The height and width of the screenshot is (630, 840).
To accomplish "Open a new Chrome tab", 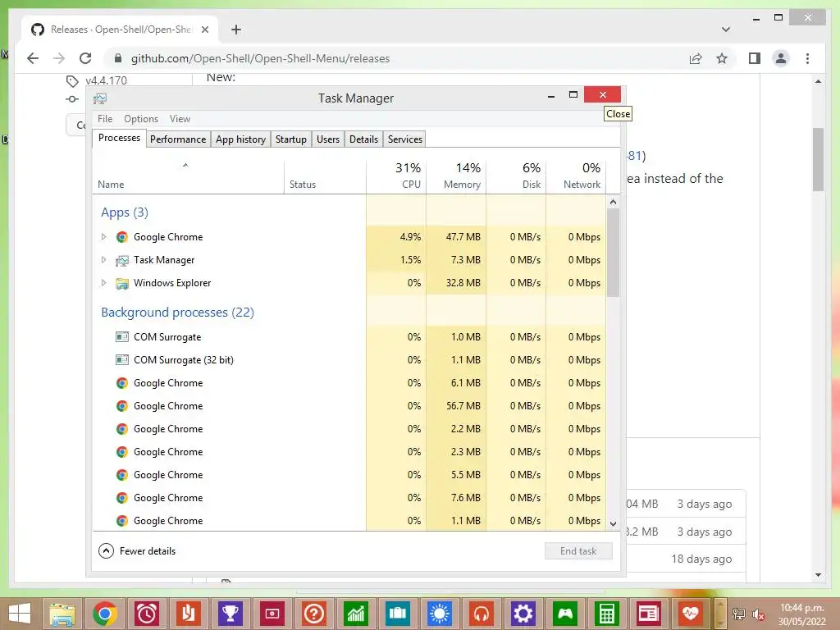I will [x=235, y=30].
